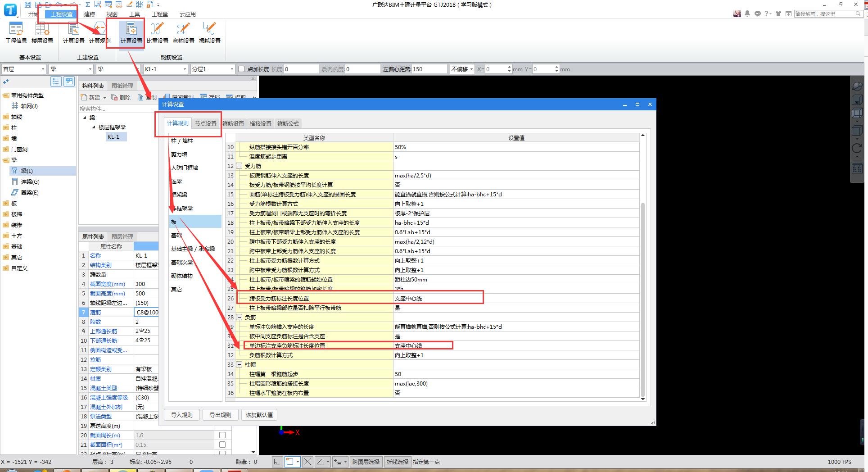
Task: Click the cross snap icon in status bar
Action: click(307, 462)
